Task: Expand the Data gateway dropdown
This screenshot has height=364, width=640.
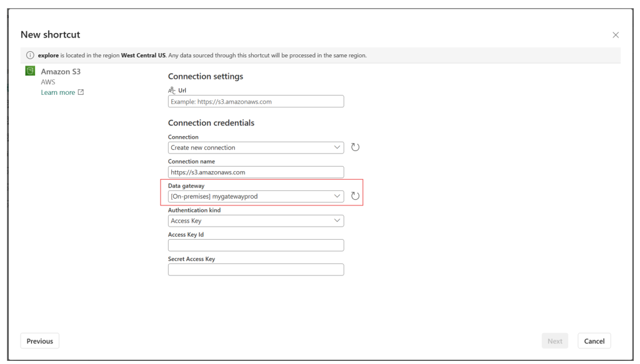Action: point(256,197)
